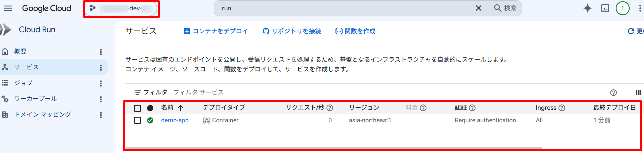Click the 検索 search button

(x=505, y=8)
